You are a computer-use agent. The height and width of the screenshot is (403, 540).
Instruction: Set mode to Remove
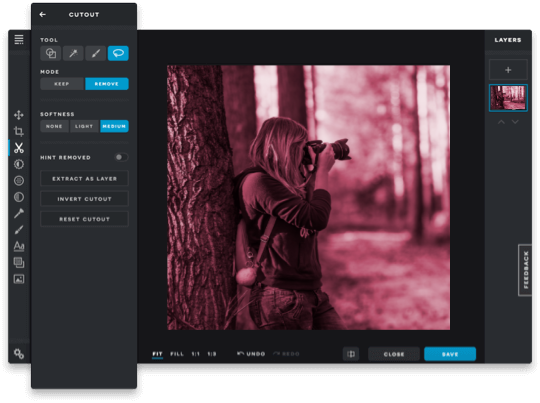click(107, 84)
